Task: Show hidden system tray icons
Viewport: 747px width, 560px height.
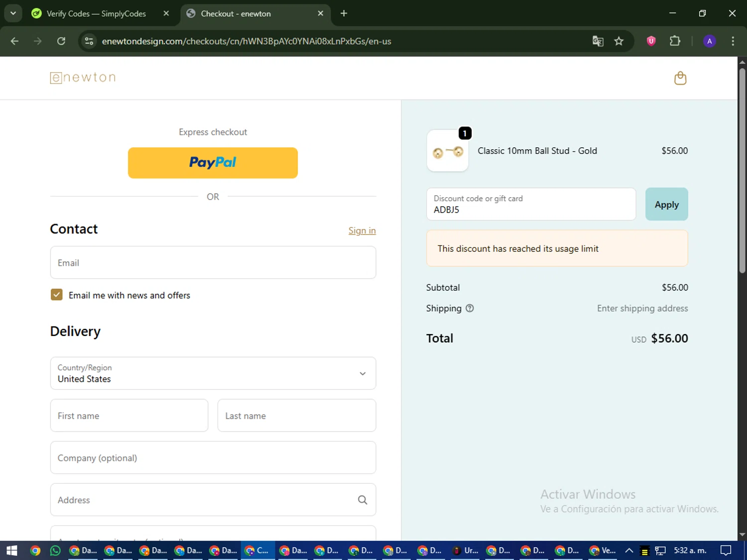Action: coord(629,550)
